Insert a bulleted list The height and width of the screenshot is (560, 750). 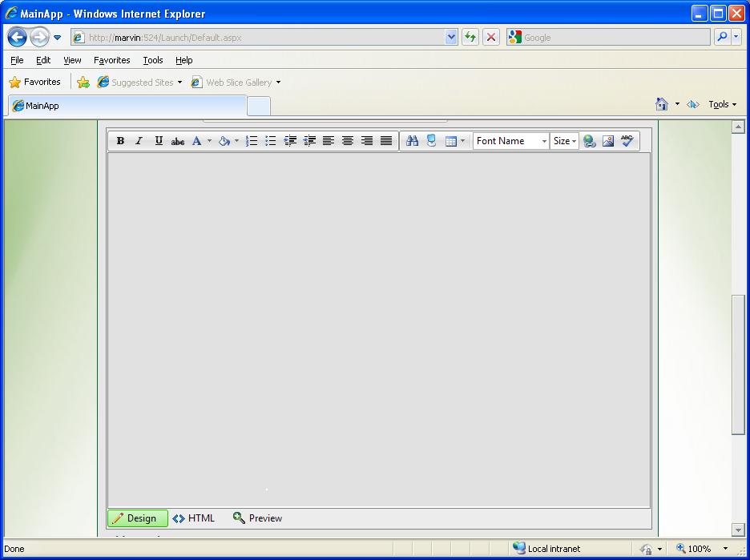(271, 140)
